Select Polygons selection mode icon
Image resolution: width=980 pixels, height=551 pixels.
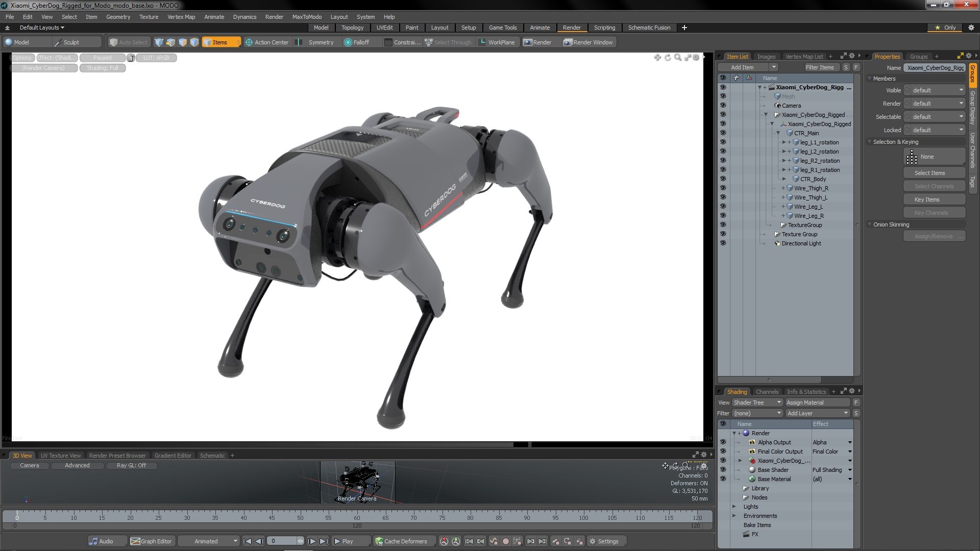pyautogui.click(x=182, y=42)
